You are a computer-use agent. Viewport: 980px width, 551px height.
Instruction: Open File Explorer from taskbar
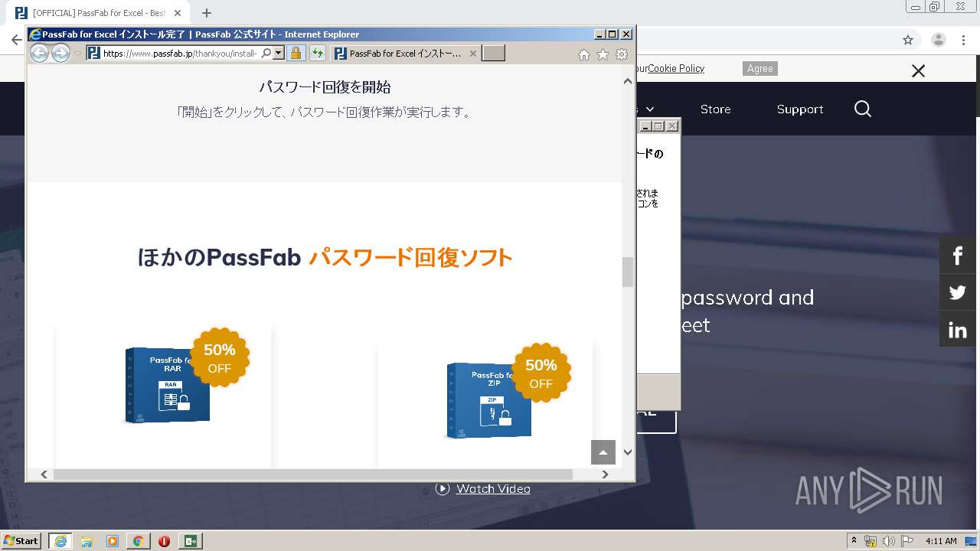tap(87, 541)
